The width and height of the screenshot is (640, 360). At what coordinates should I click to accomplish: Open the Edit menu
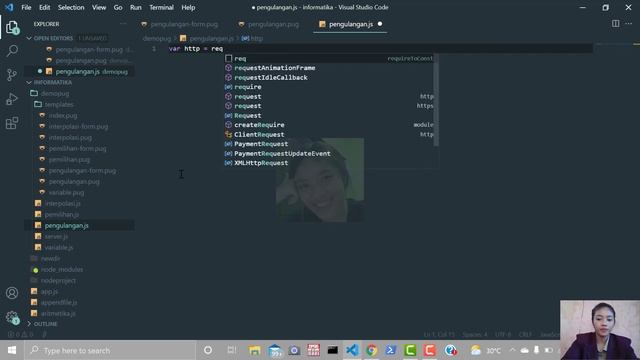tap(44, 7)
